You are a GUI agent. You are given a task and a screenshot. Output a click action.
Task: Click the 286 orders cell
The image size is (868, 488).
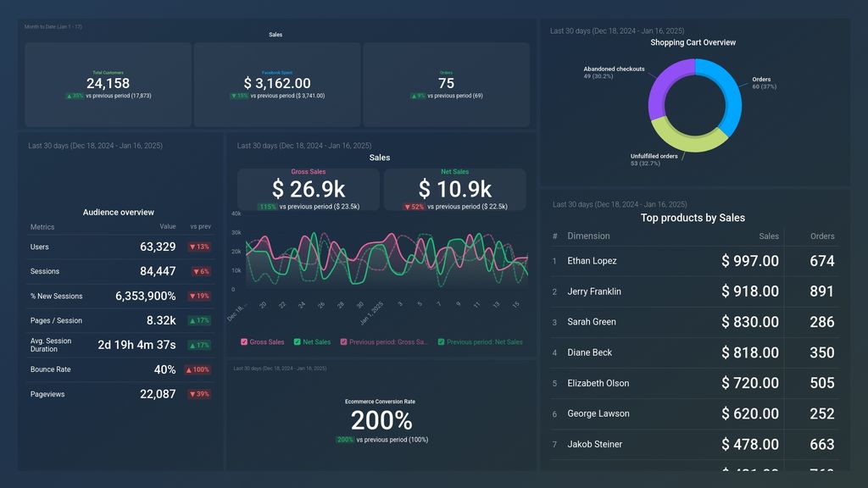[822, 322]
